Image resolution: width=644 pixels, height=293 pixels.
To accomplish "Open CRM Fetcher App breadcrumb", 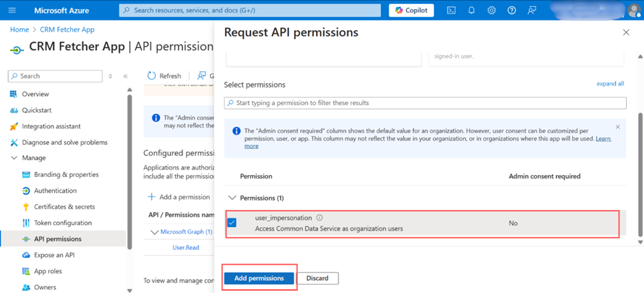I will tap(67, 30).
